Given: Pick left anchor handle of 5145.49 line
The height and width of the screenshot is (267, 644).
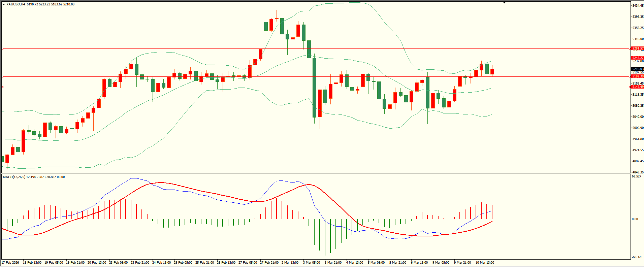Looking at the screenshot, I should [3, 87].
